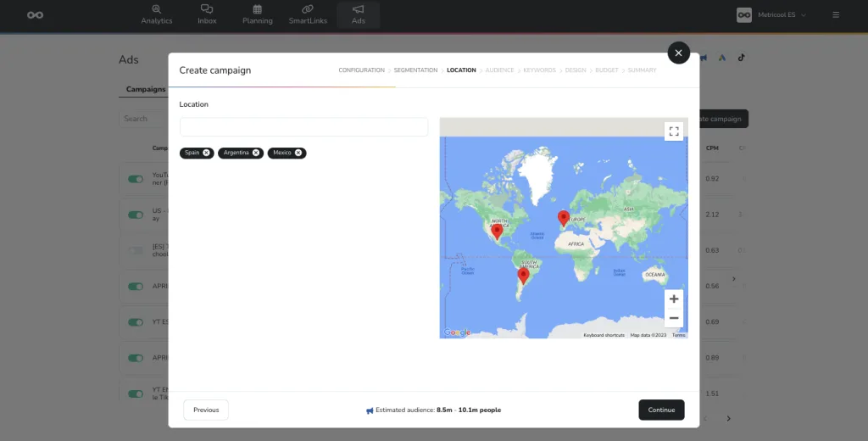
Task: Select the Ads navigation item
Action: tap(359, 15)
